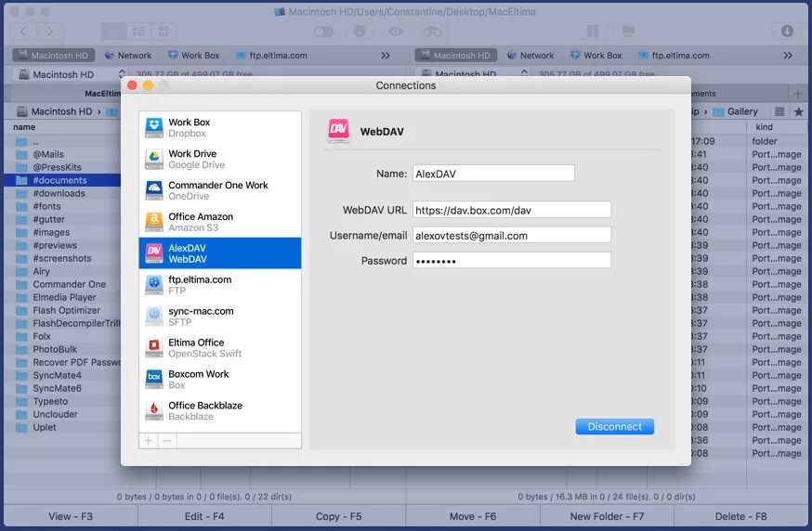Click the Password input field

click(512, 260)
